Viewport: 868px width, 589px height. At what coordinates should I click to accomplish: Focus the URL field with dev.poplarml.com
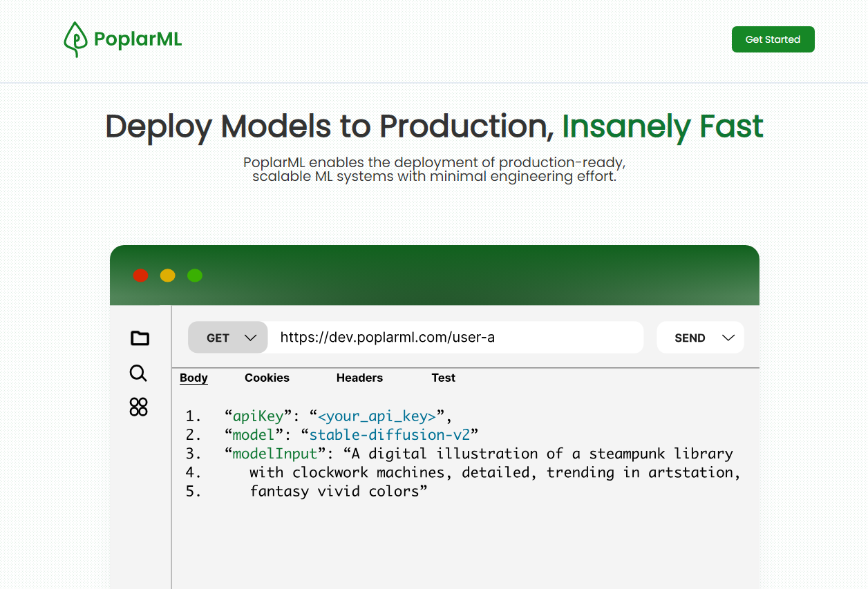455,338
